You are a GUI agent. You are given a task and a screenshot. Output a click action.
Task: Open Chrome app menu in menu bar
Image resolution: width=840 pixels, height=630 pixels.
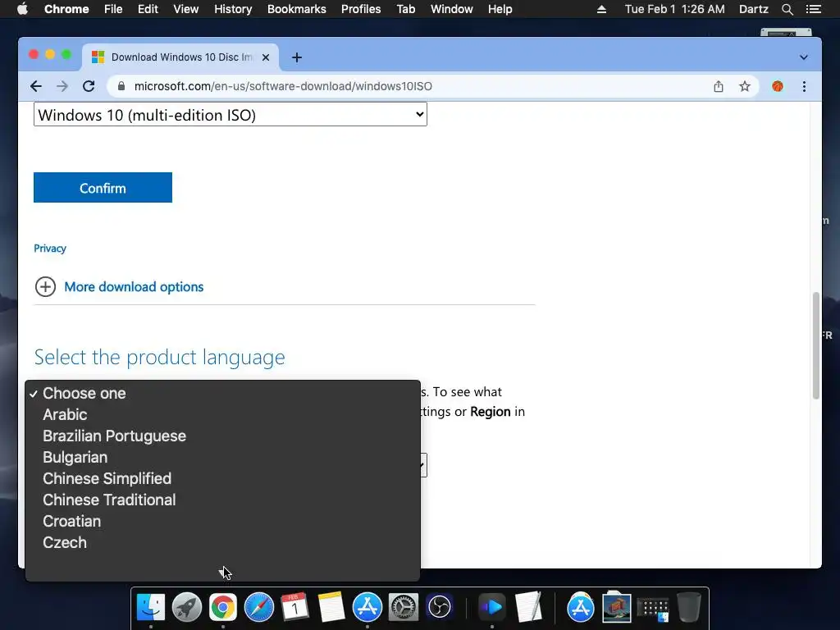(66, 9)
